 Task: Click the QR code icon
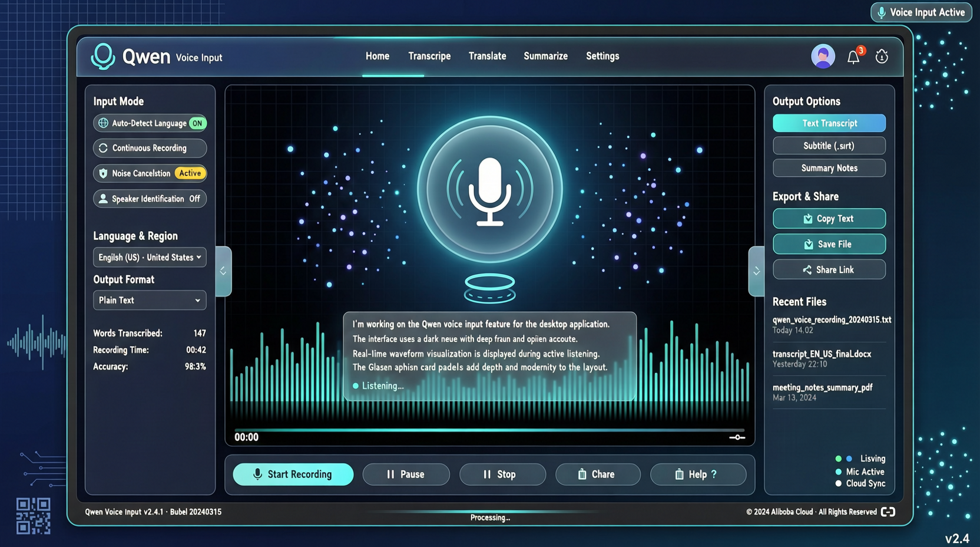coord(33,516)
